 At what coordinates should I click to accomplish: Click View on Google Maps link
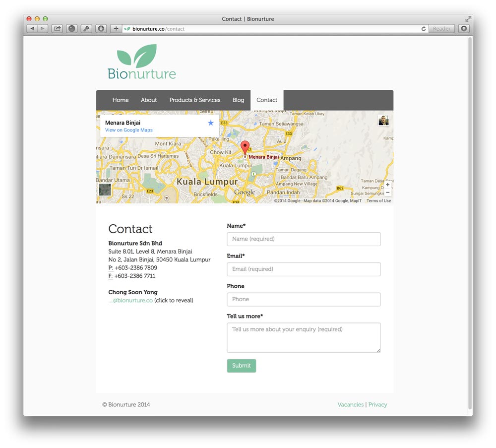coord(129,130)
